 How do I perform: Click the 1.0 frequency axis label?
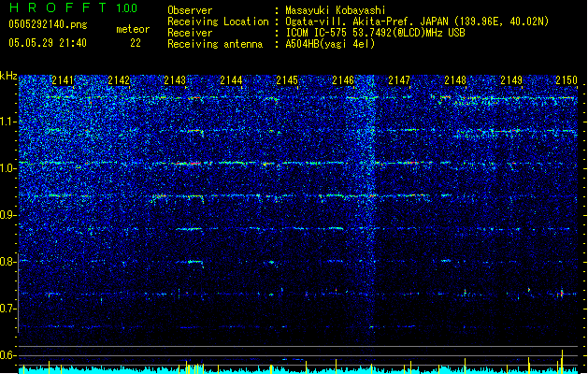[x=7, y=168]
